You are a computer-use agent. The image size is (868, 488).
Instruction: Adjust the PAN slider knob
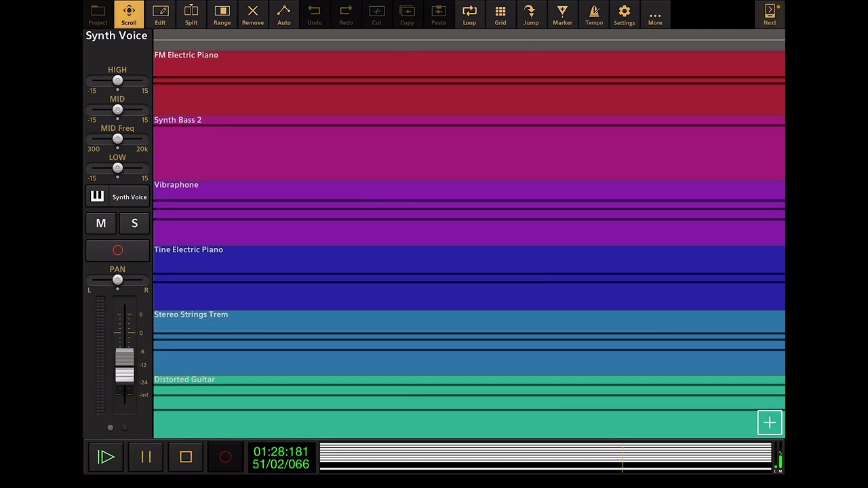tap(117, 280)
